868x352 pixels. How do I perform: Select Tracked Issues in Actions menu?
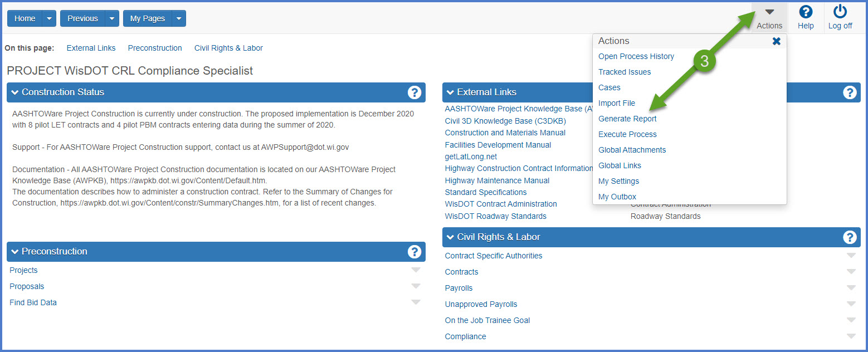(x=625, y=72)
